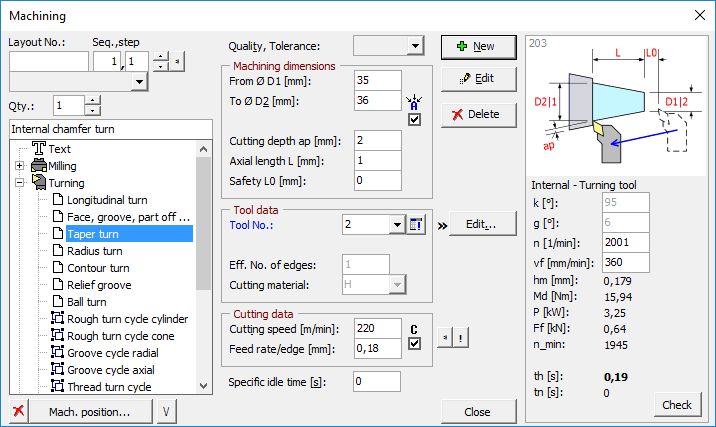This screenshot has width=716, height=427.
Task: Select Contour turn operation
Action: pos(97,268)
